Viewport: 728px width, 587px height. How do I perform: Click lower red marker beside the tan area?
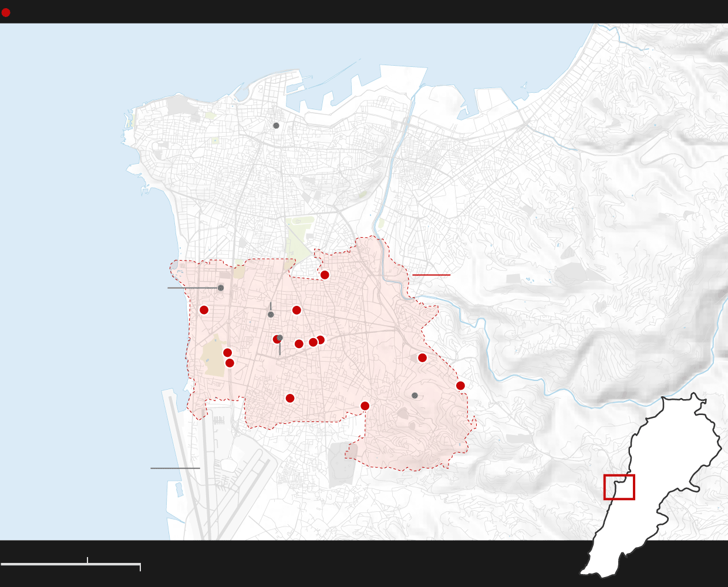230,363
